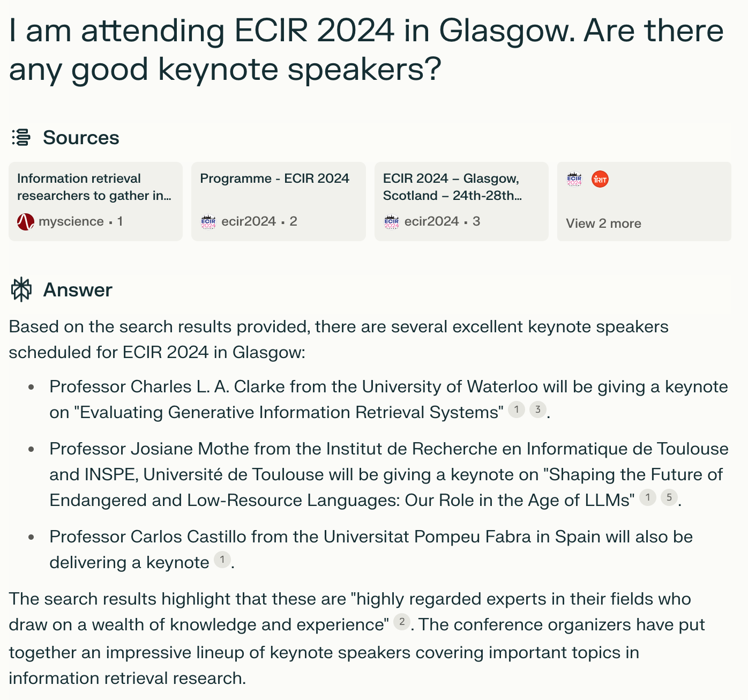Open the myscience source card

(95, 201)
